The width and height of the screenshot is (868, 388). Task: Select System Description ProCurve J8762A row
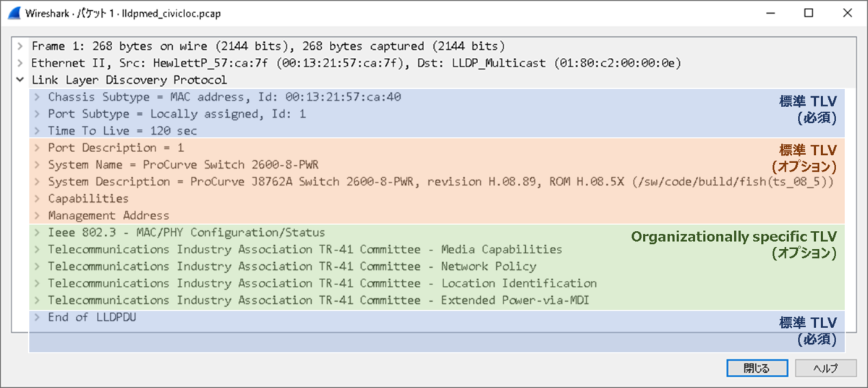point(441,182)
